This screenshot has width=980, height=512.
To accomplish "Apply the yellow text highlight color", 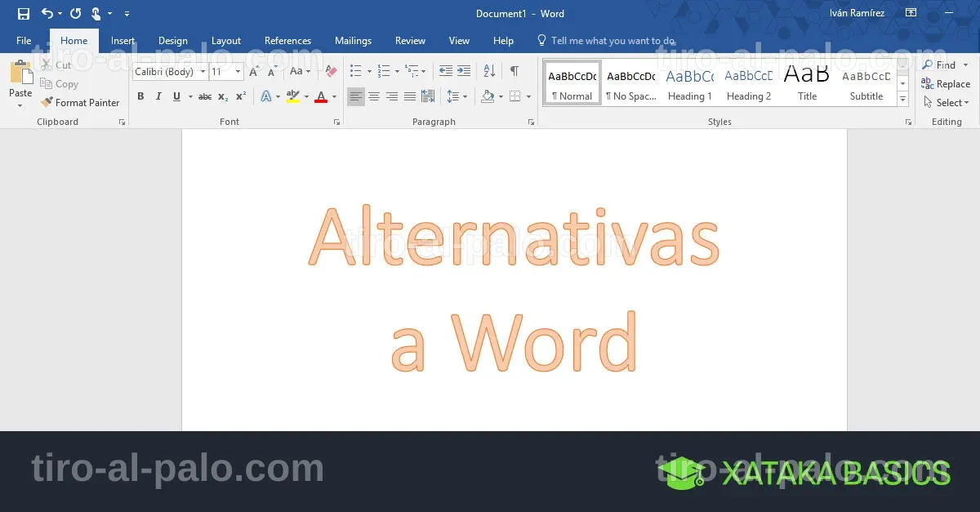I will pos(293,96).
